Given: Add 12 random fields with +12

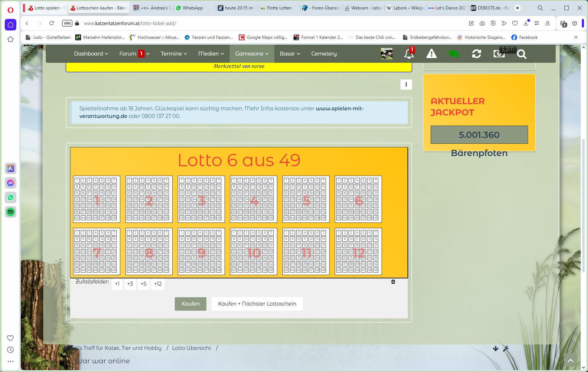Looking at the screenshot, I should (x=158, y=284).
